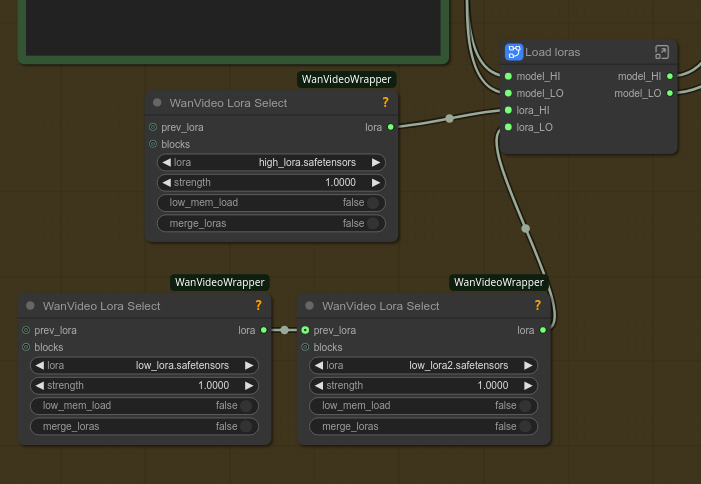The height and width of the screenshot is (484, 701).
Task: Increase strength in low_lora2 node
Action: coord(528,385)
